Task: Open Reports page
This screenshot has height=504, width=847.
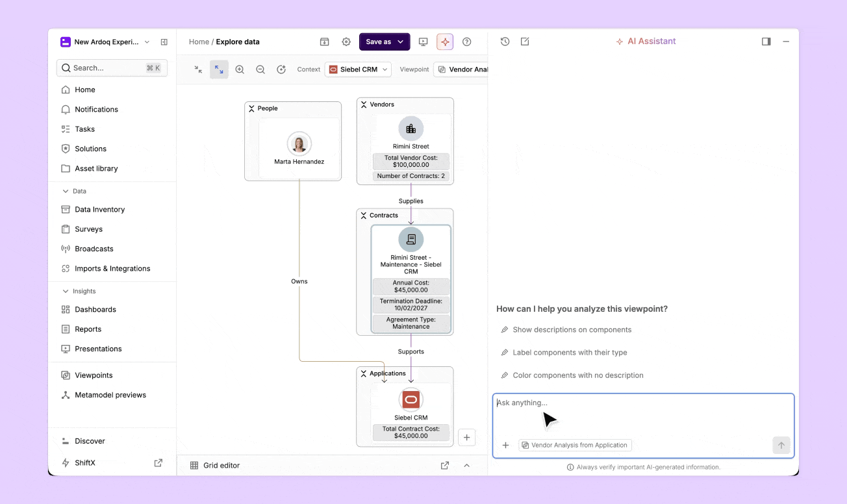Action: click(88, 329)
